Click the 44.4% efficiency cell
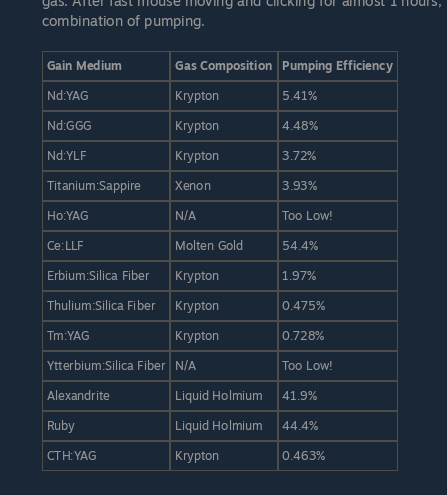Viewport: 447px width, 495px height. [338, 426]
